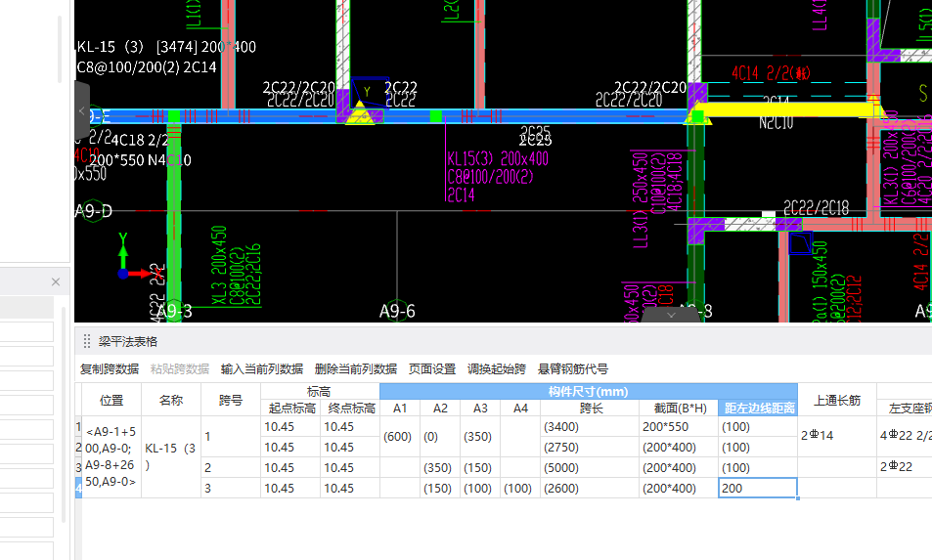Click the 位置 column header
This screenshot has width=932, height=560.
(111, 400)
